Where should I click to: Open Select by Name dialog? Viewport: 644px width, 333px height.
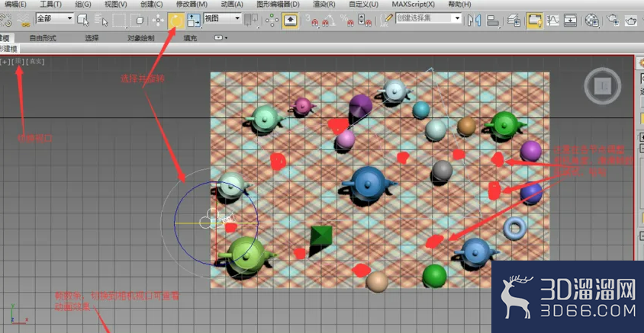tap(101, 20)
